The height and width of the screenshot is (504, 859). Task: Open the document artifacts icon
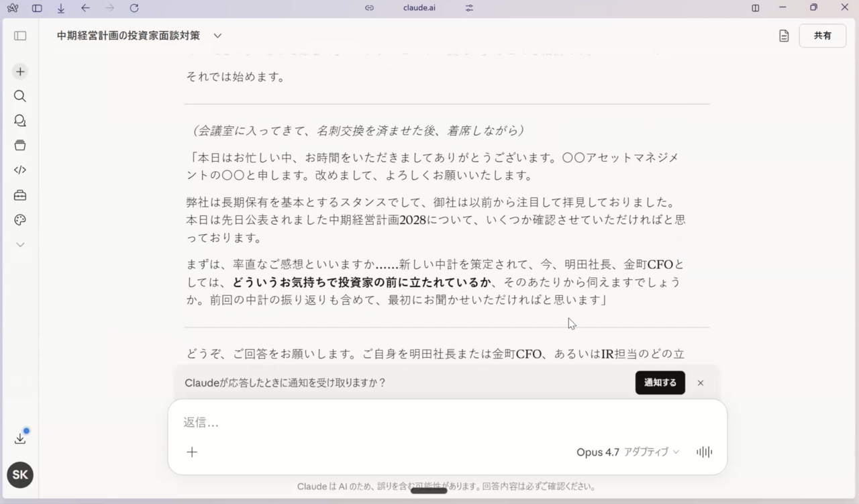click(784, 36)
